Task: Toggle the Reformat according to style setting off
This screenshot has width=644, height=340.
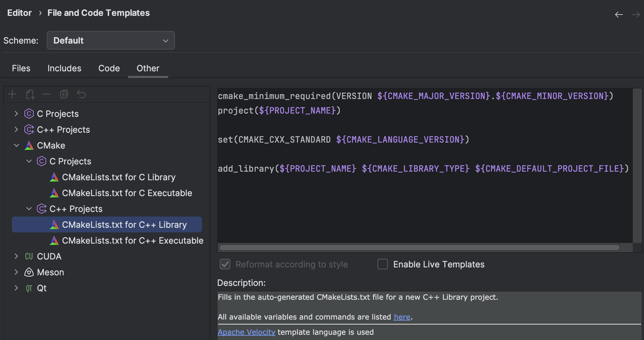Action: [225, 264]
